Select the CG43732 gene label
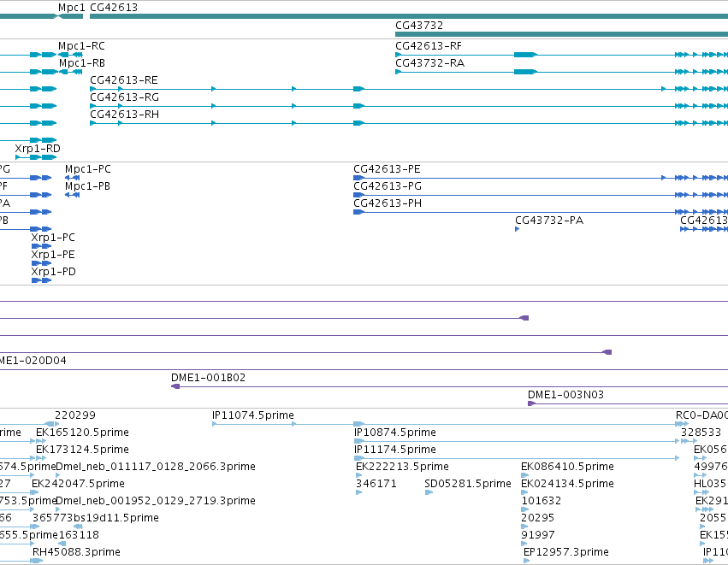Viewport: 728px width, 565px height. [x=419, y=26]
